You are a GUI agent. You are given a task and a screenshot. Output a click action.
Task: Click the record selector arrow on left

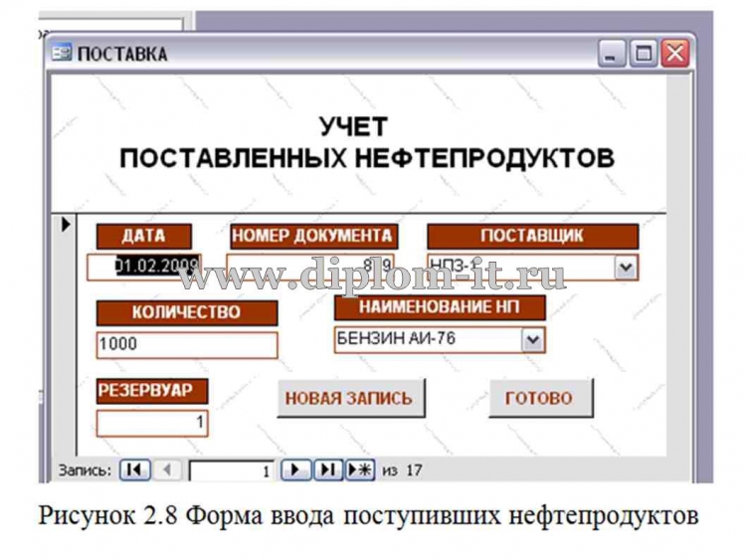[66, 224]
